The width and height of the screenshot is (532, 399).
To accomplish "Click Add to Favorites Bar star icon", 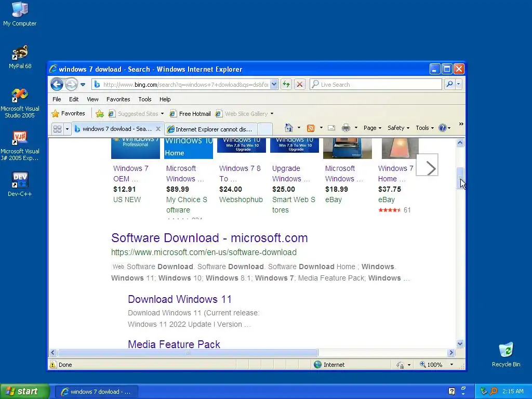I will pos(99,114).
